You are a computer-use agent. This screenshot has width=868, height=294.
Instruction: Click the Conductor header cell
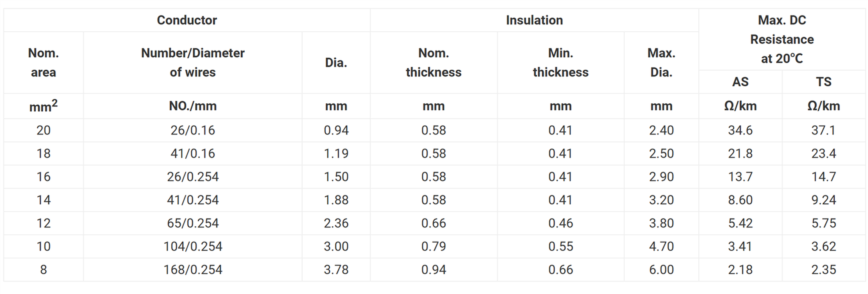[x=187, y=20]
